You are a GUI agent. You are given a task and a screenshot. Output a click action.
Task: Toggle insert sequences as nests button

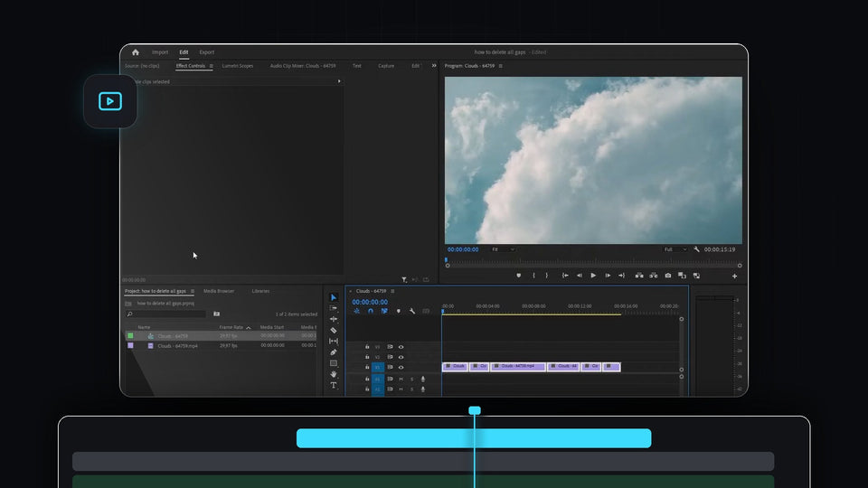[x=357, y=311]
